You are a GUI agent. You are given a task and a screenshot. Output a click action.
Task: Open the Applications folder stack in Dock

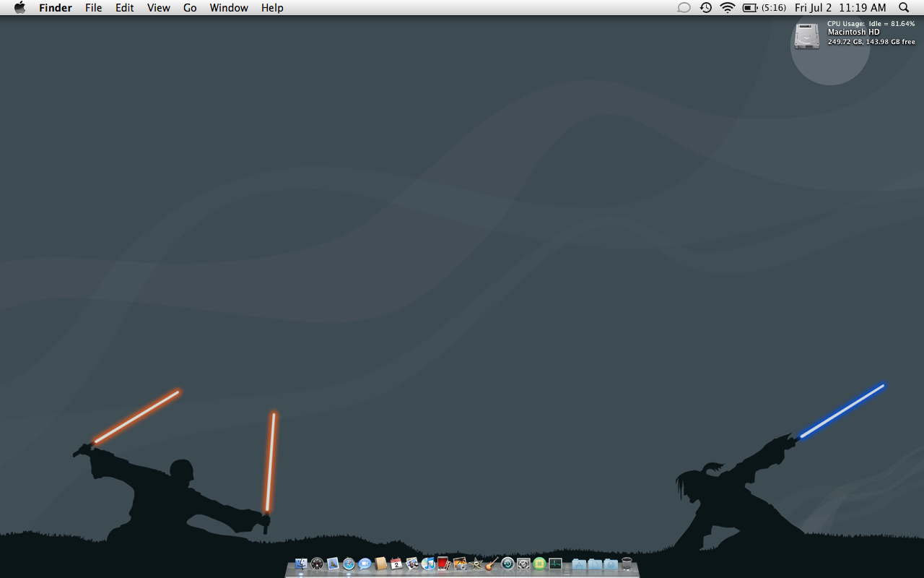pyautogui.click(x=579, y=564)
